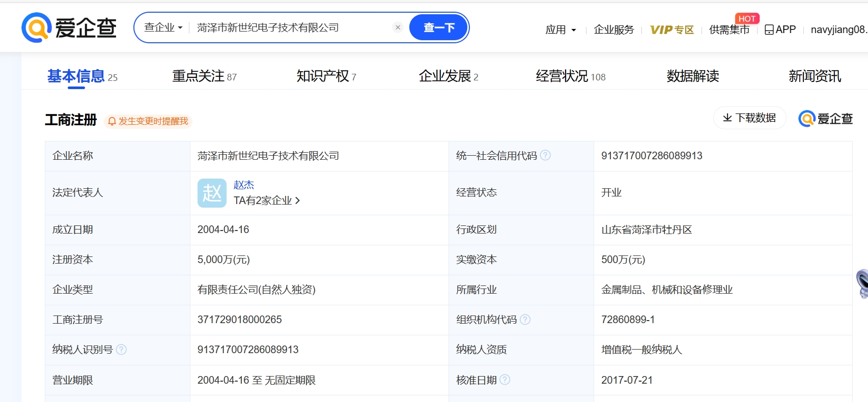This screenshot has width=868, height=402.
Task: Open the 查企业 search type dropdown
Action: point(163,27)
